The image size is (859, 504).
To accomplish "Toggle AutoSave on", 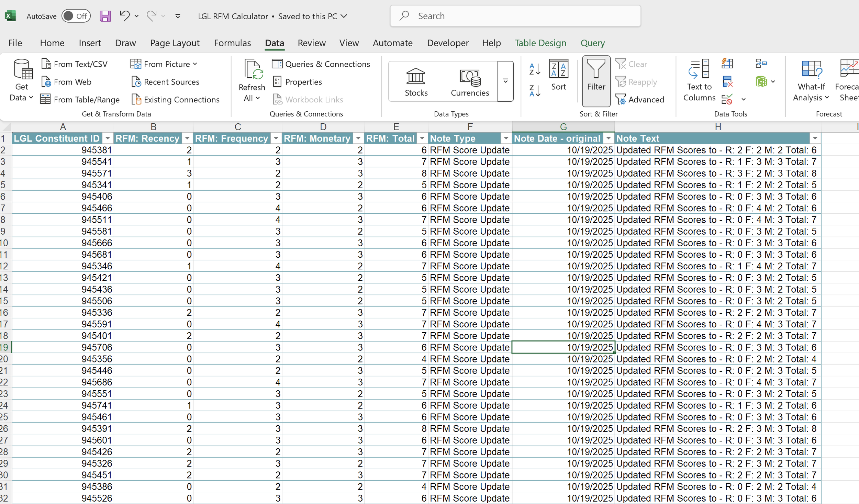I will tap(76, 16).
